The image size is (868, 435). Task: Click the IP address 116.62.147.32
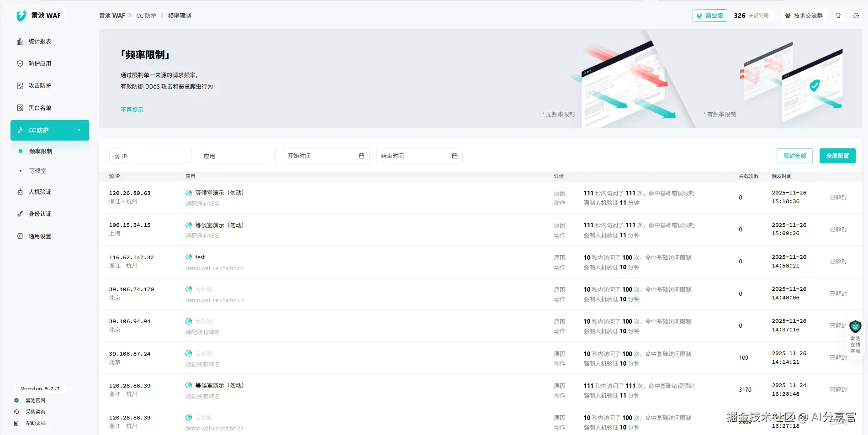tap(132, 258)
